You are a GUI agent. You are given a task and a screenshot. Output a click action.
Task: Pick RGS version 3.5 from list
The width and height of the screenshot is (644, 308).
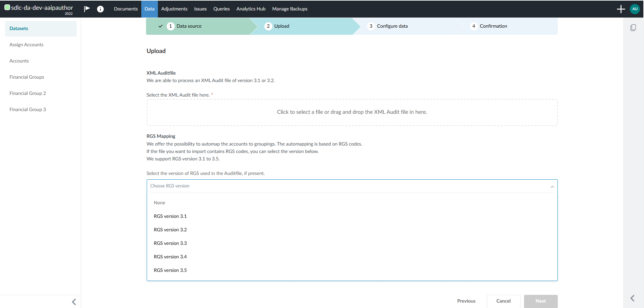tap(170, 270)
